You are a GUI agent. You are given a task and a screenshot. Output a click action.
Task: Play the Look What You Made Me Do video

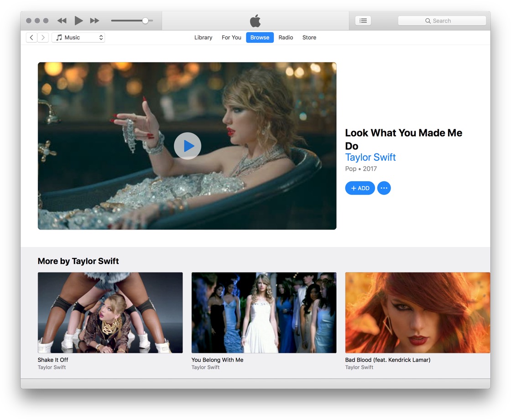[x=187, y=146]
